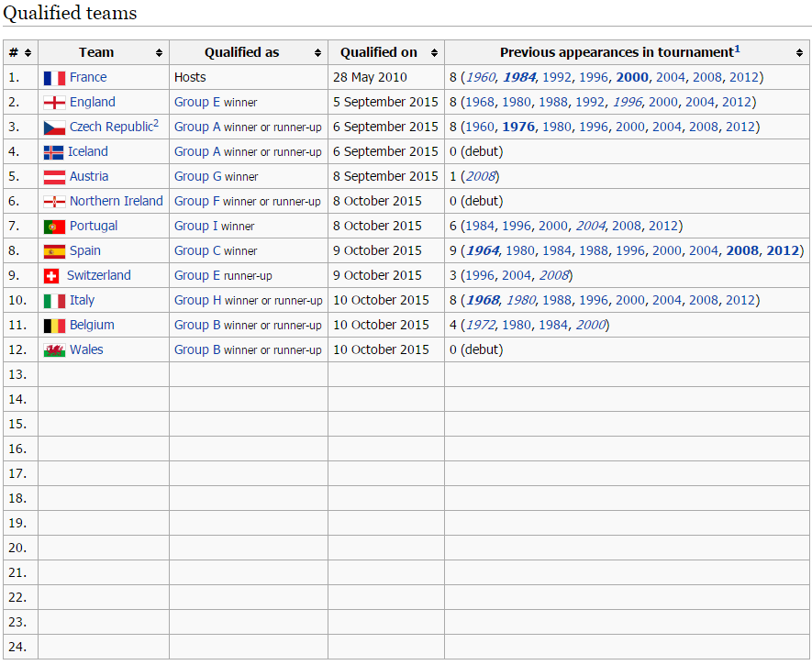Open bold 1964 link in Spain row

483,251
